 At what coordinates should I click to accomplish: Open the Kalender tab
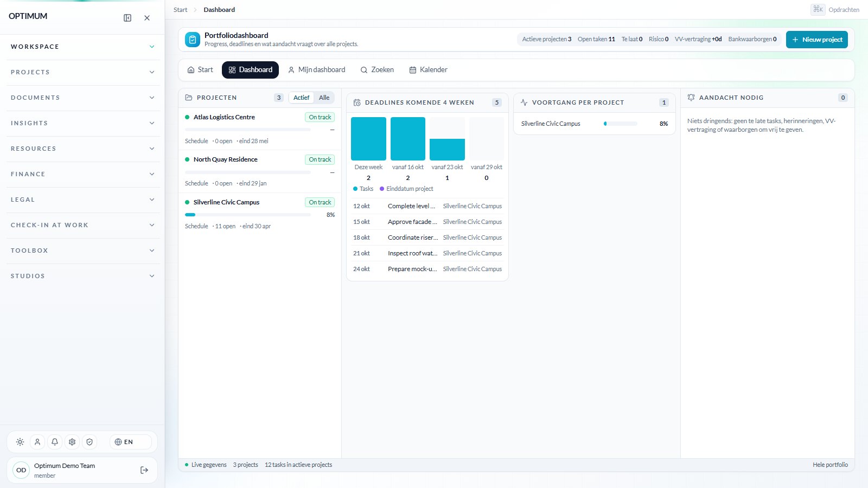(428, 70)
